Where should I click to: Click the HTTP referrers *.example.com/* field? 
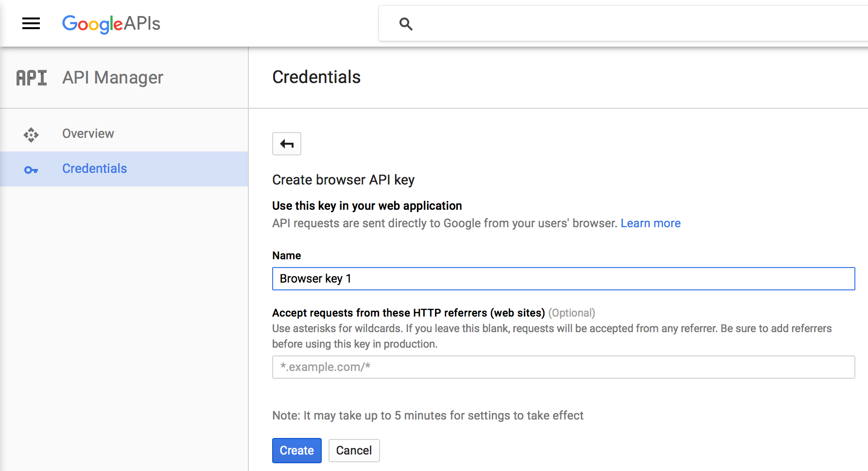click(564, 367)
